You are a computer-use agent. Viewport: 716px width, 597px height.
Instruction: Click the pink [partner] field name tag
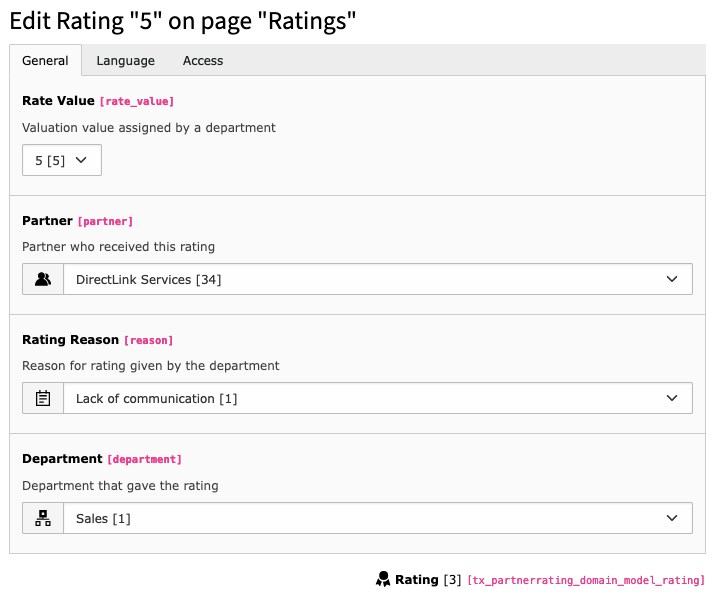tap(105, 222)
